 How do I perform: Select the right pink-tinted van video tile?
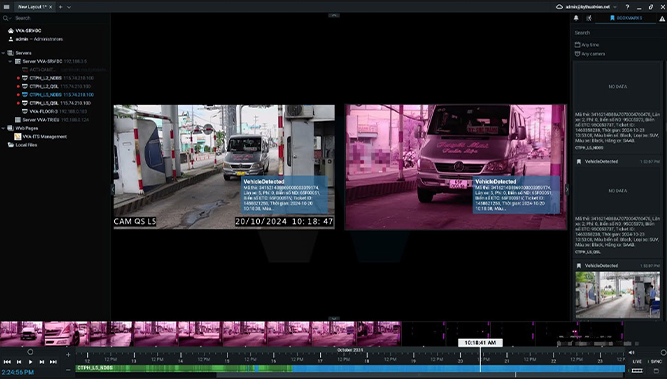456,167
